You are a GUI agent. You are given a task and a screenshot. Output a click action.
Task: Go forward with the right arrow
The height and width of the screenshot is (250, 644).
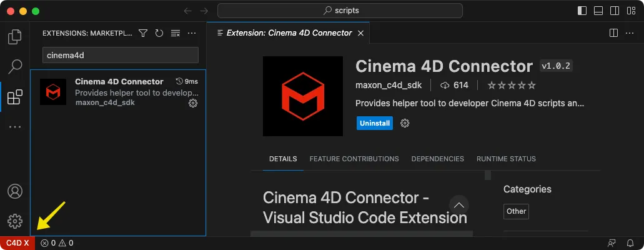click(204, 11)
